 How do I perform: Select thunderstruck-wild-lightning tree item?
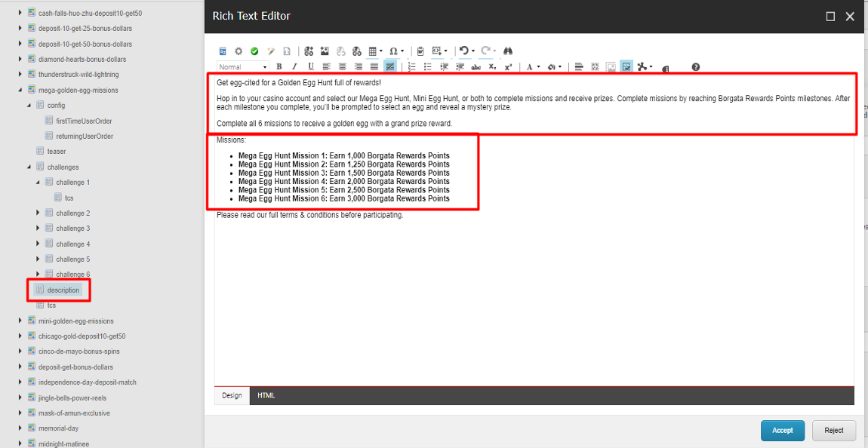(78, 74)
